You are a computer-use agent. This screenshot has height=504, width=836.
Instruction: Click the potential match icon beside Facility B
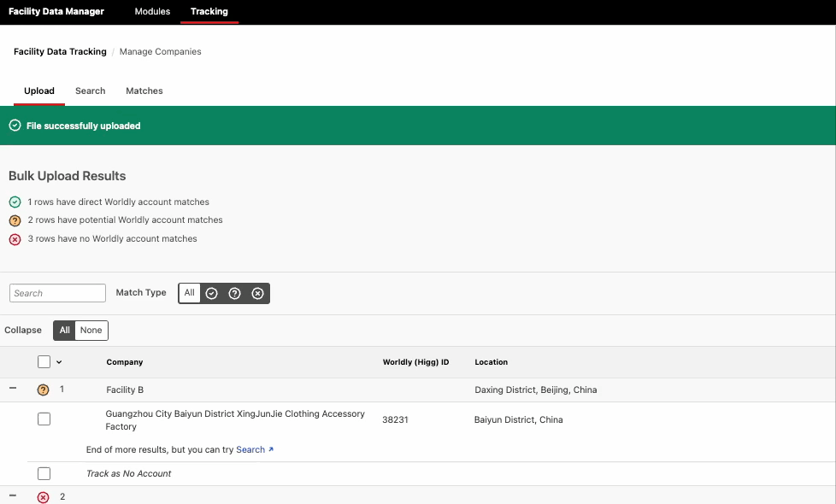pyautogui.click(x=43, y=389)
